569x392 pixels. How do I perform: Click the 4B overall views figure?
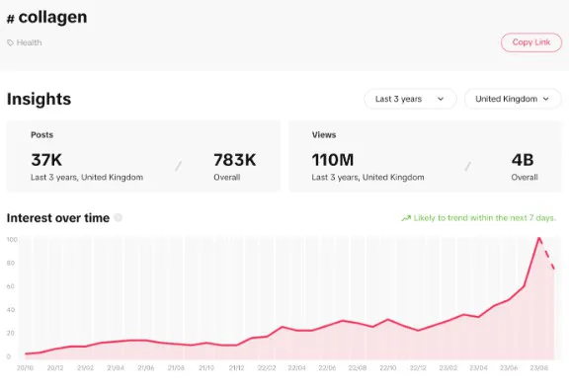(x=523, y=160)
